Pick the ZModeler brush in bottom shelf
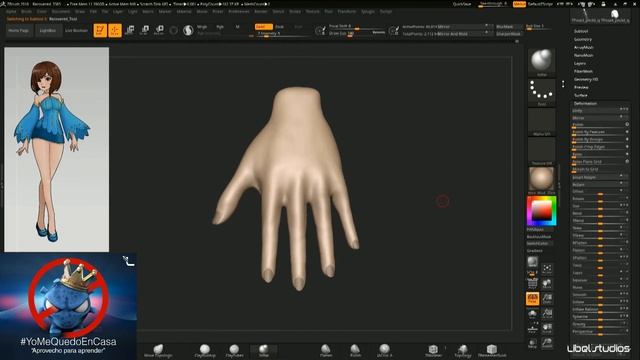The height and width of the screenshot is (360, 640). [x=433, y=350]
